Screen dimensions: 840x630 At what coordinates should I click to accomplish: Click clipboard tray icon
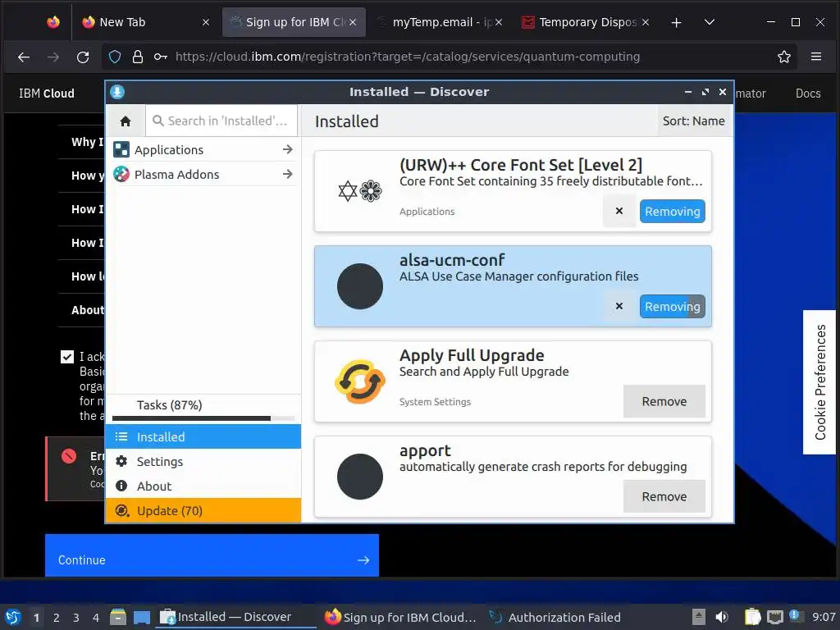[753, 617]
